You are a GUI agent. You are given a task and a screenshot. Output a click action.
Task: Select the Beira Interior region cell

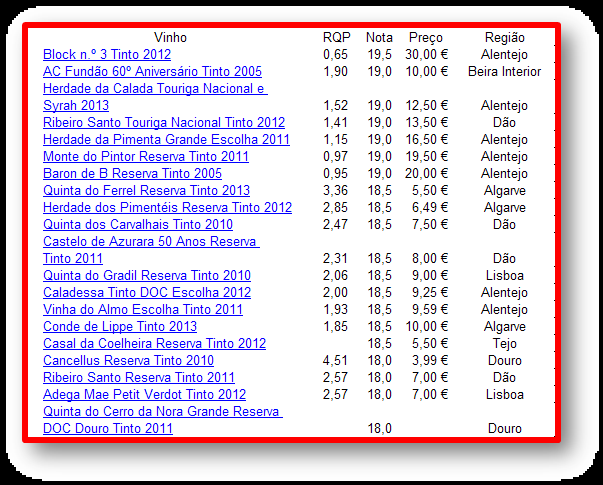pyautogui.click(x=505, y=72)
